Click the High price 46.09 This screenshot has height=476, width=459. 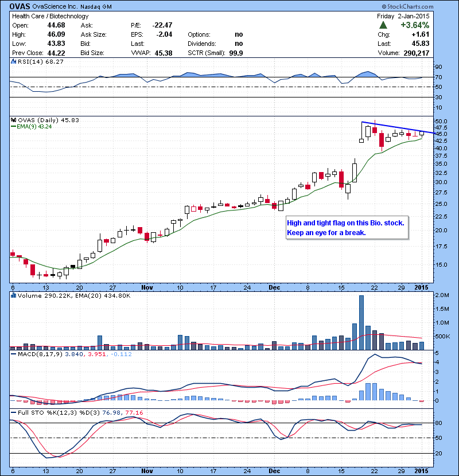(56, 34)
